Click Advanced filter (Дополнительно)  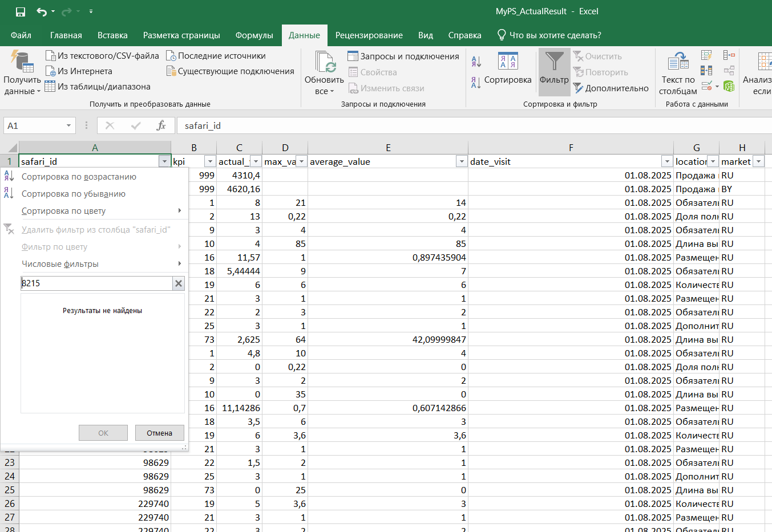click(611, 88)
